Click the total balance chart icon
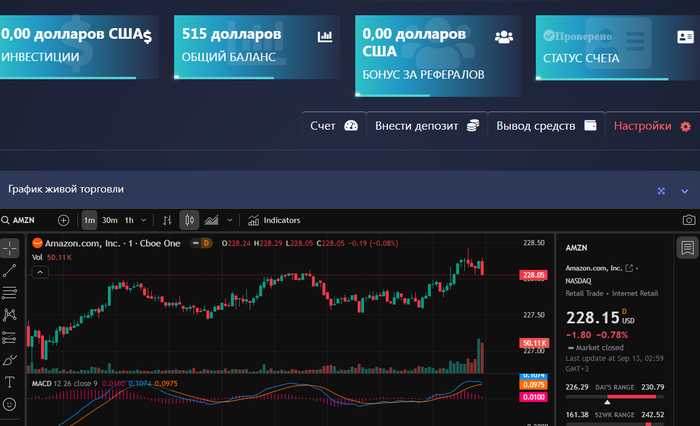The image size is (700, 426). tap(325, 37)
